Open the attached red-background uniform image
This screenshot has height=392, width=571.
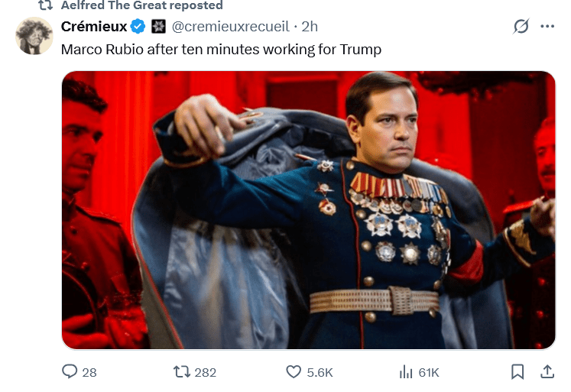[x=309, y=210]
